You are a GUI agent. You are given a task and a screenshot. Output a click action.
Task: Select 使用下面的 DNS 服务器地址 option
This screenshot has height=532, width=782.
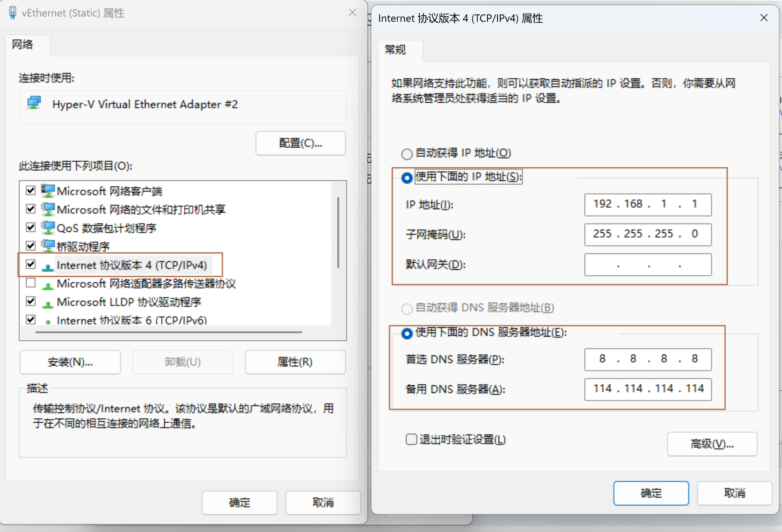[x=407, y=333]
